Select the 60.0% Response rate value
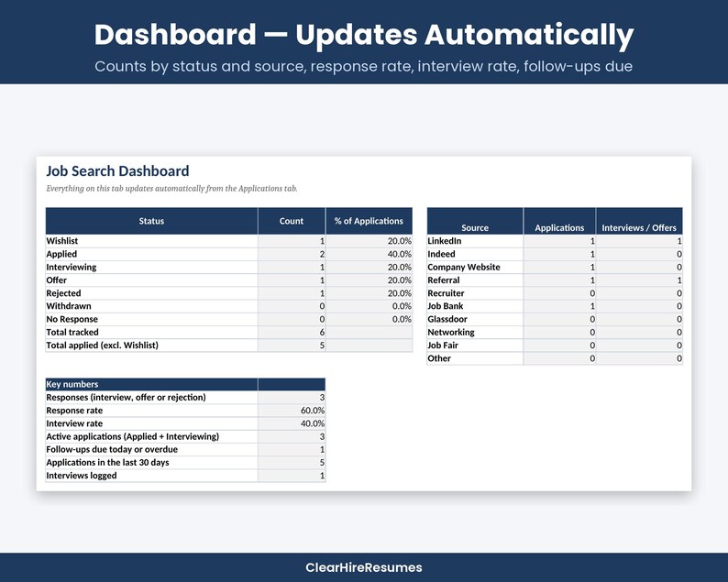Screen dimensions: 728x582 (x=292, y=411)
